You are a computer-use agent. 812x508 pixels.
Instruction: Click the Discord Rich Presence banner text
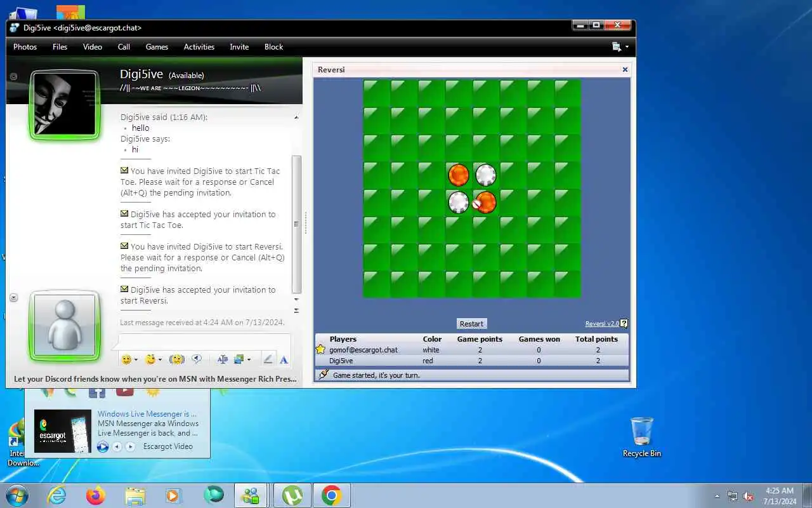(155, 378)
